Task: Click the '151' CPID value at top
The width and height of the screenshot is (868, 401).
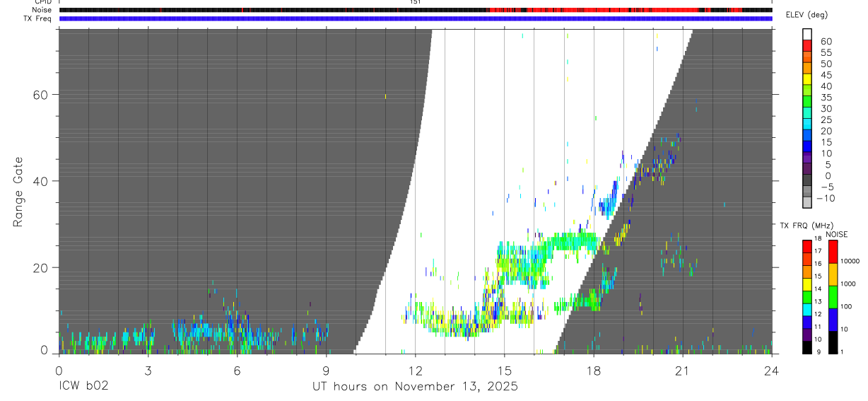Action: (415, 2)
